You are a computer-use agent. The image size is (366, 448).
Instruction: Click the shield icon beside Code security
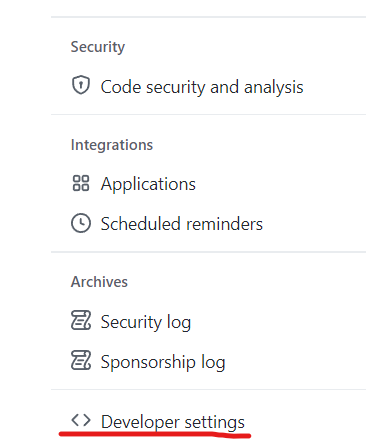point(81,85)
